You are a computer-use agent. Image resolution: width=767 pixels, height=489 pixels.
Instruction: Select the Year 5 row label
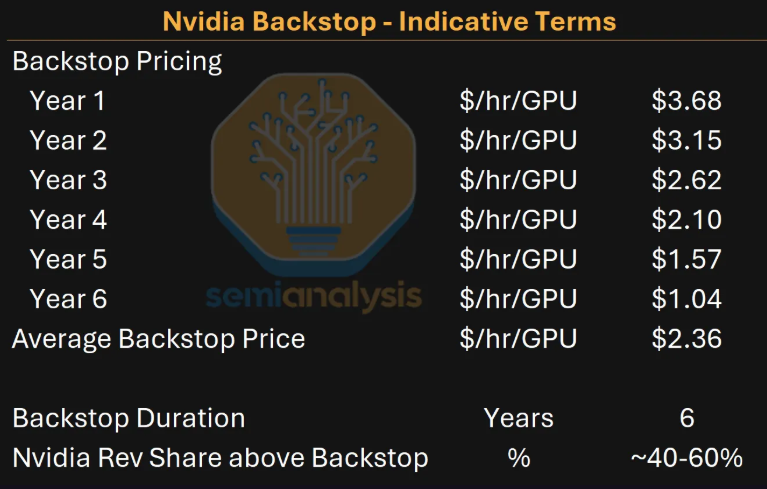pos(68,259)
